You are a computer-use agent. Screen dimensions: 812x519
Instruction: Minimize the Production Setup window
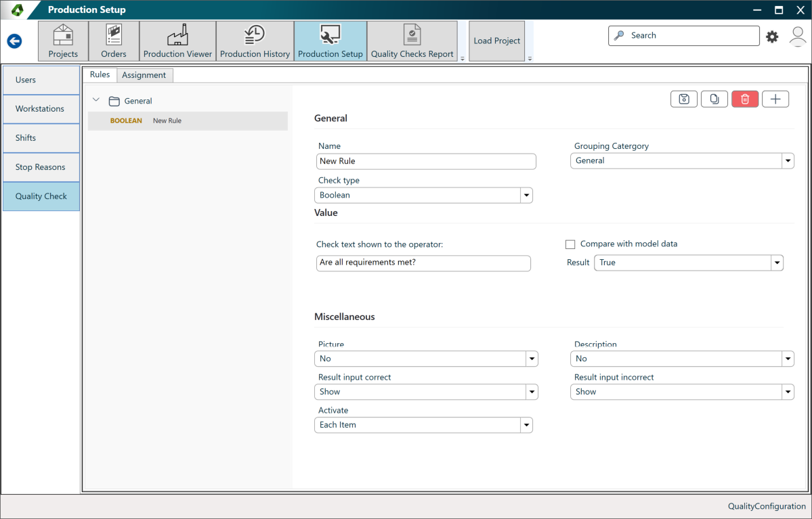[756, 10]
